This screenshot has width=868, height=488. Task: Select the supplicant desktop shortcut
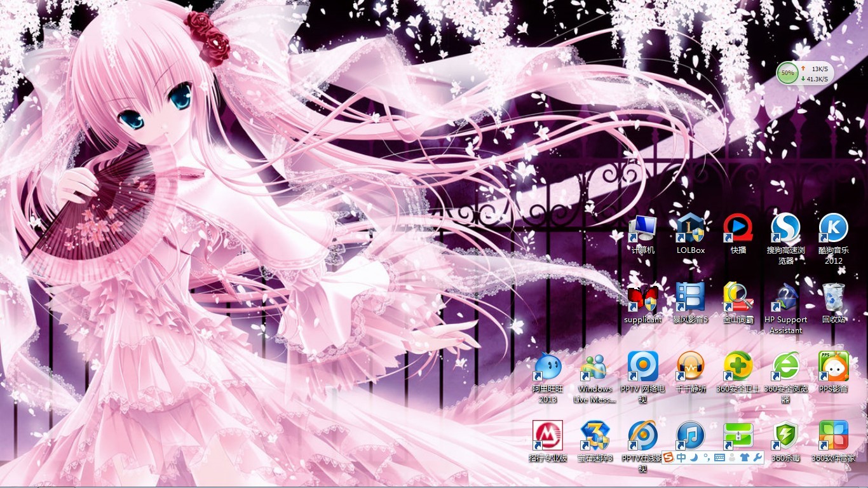642,304
